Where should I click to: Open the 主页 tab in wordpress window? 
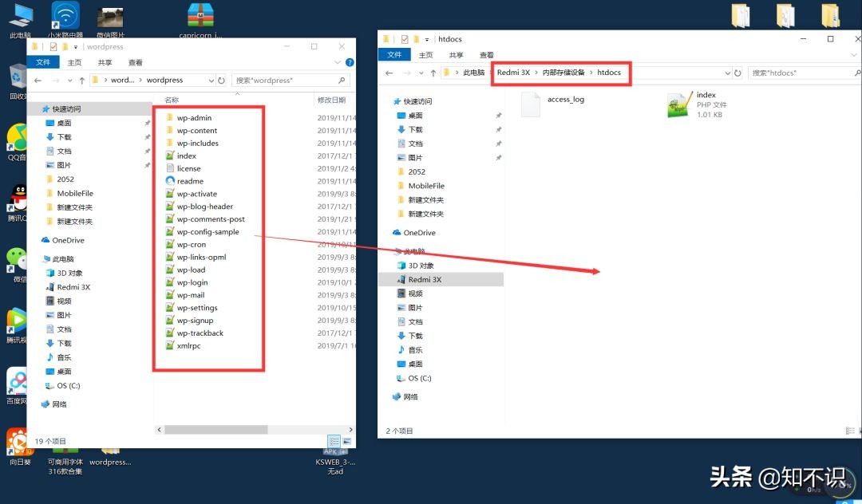(74, 62)
